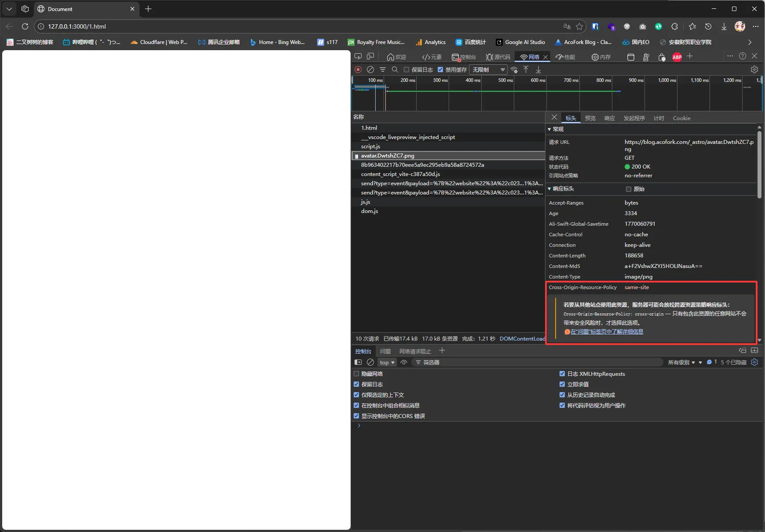Click the 在"问题"标签页中了解详细信息 link
This screenshot has height=532, width=765.
[x=607, y=332]
